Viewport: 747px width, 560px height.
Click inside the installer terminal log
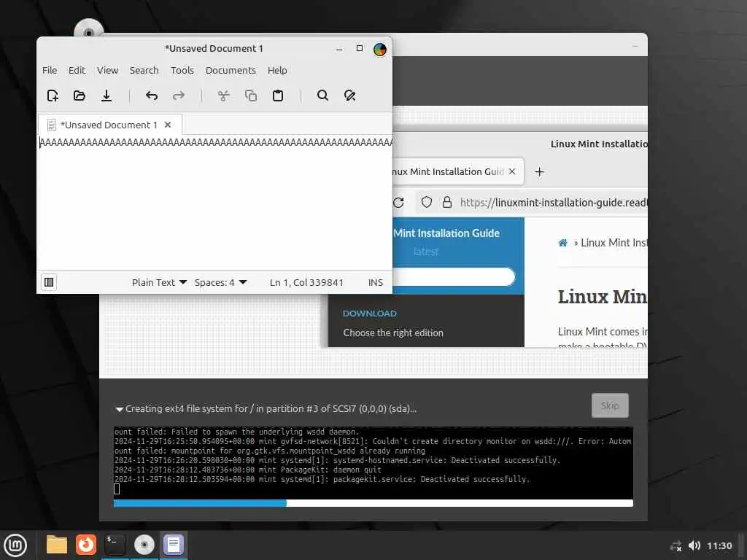click(373, 462)
